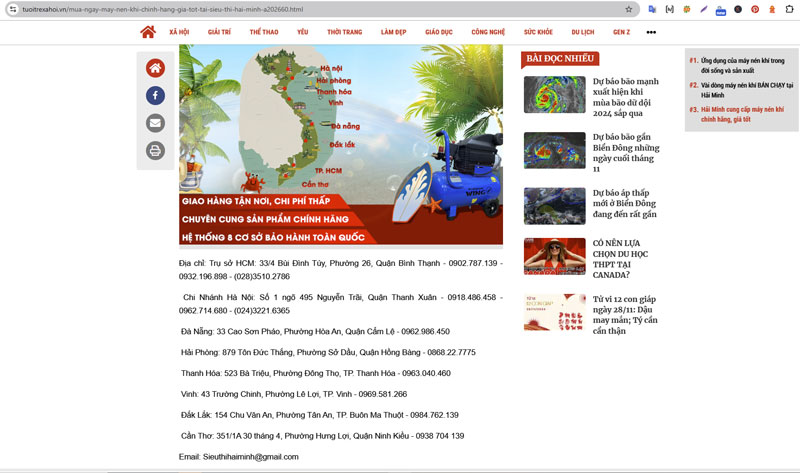Open ranked item #2 about BÁN CHẠY compressors
Image resolution: width=800 pixels, height=473 pixels.
[740, 85]
